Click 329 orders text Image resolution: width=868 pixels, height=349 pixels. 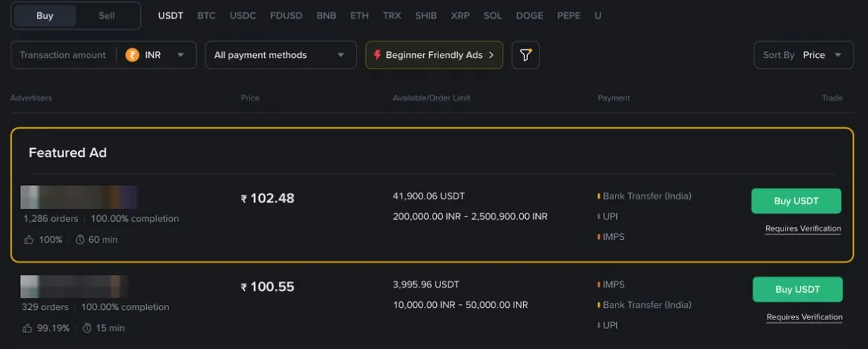coord(45,307)
